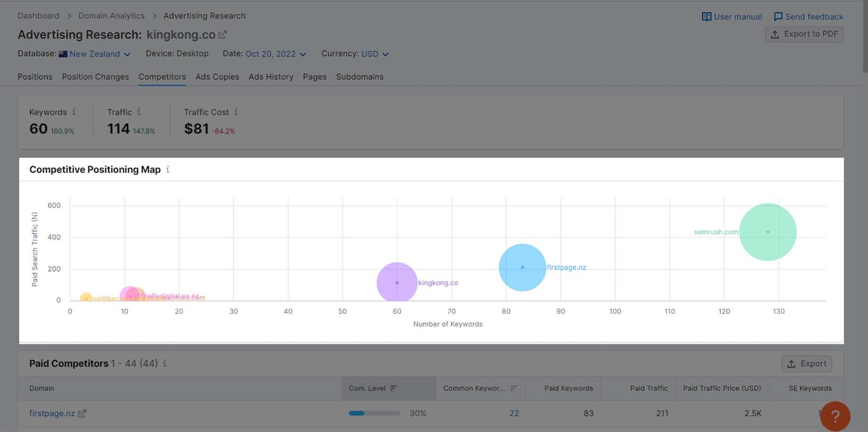Click the page vertical scrollbar
Screen dimensions: 868x432
pyautogui.click(x=865, y=37)
